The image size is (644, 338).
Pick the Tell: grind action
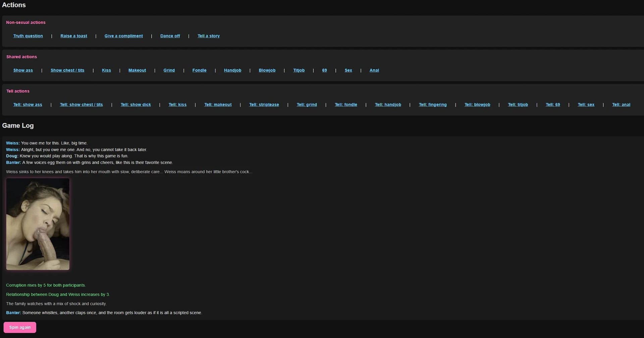pos(307,105)
